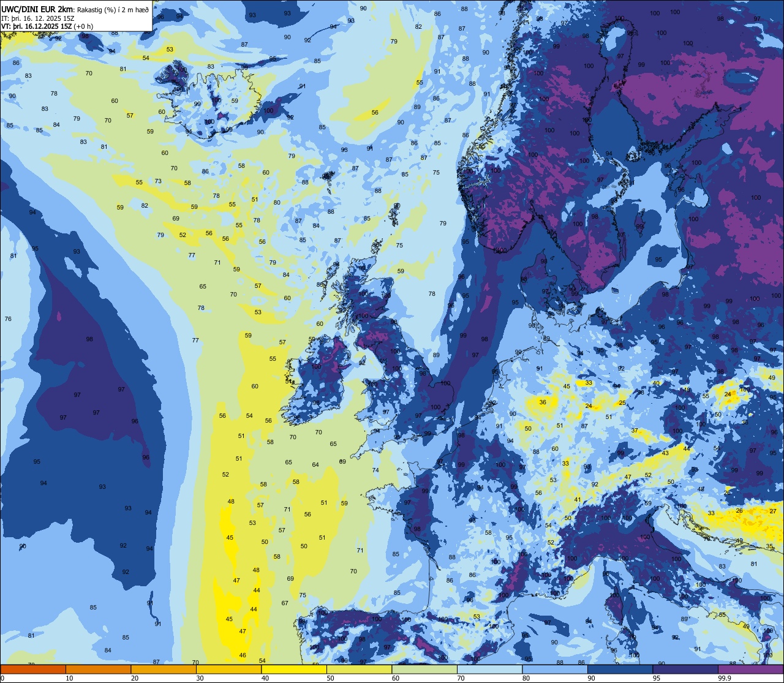784x683 pixels.
Task: Click the 'IT: þri. 16. 12. 2025 15Z' line
Action: (x=38, y=18)
